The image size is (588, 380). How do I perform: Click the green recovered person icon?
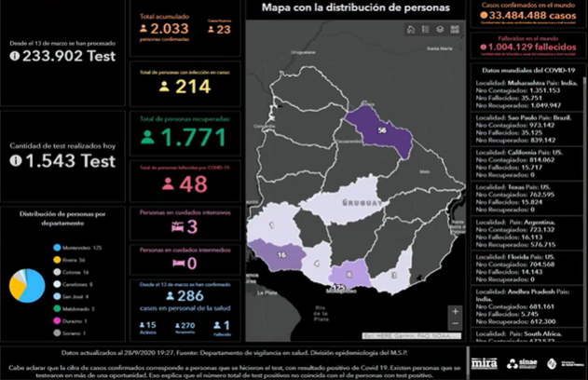click(147, 138)
